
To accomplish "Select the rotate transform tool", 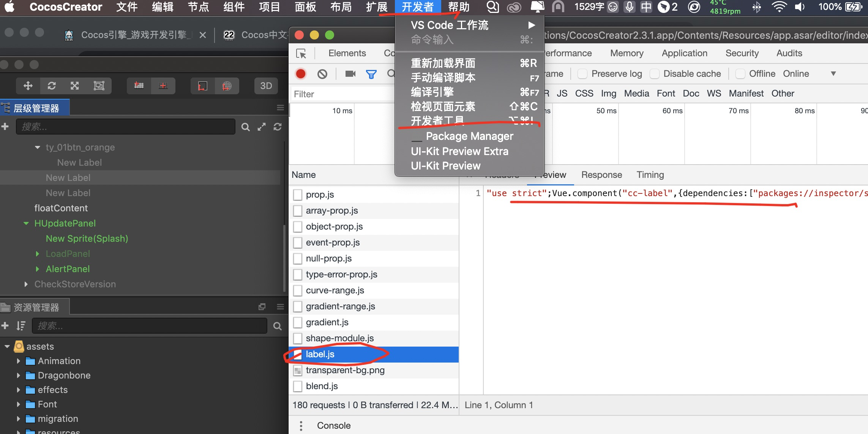I will [52, 86].
